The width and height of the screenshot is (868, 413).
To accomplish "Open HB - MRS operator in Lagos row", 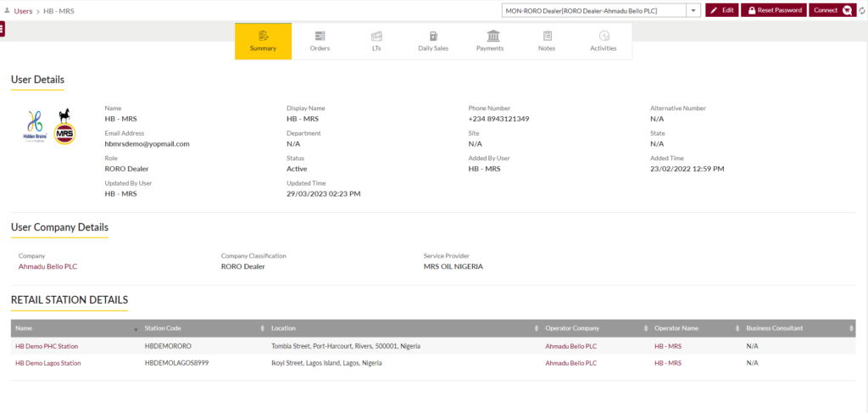I will [668, 363].
